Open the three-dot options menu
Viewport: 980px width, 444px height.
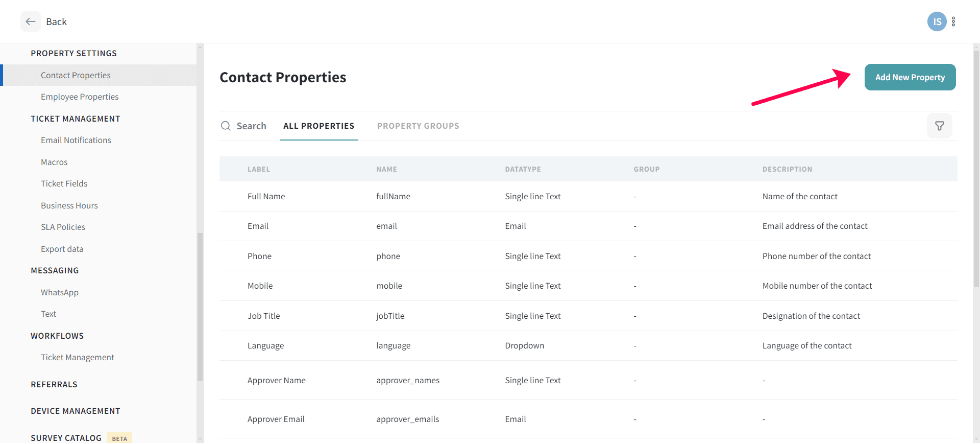point(953,21)
